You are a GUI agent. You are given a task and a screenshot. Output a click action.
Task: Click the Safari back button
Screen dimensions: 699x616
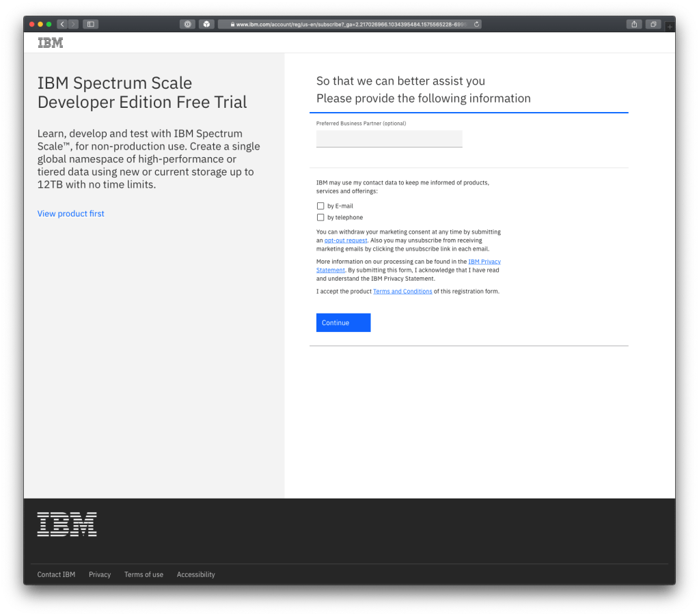click(x=62, y=25)
